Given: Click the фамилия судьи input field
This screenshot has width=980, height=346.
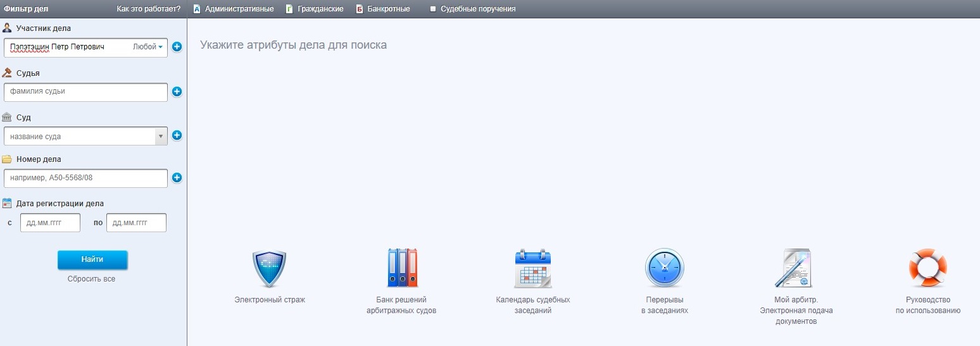Looking at the screenshot, I should (x=85, y=92).
